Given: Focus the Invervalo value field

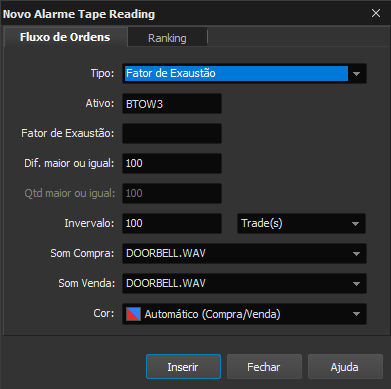Looking at the screenshot, I should click(172, 223).
